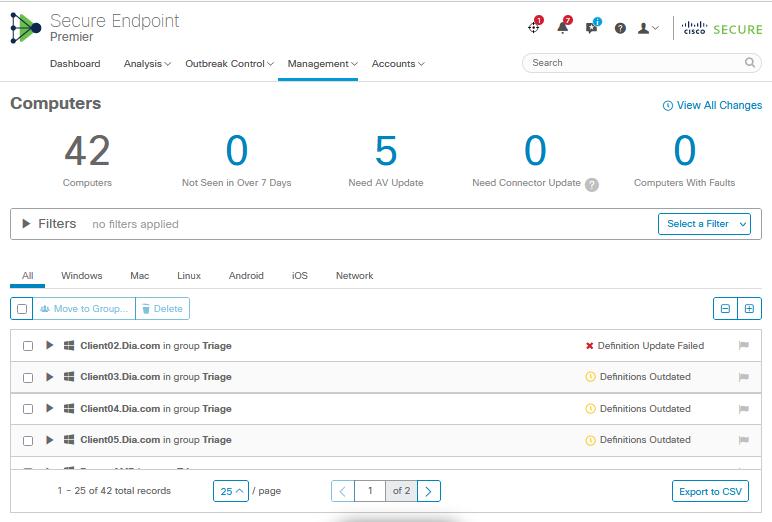
Task: Switch to the iOS tab
Action: tap(299, 276)
